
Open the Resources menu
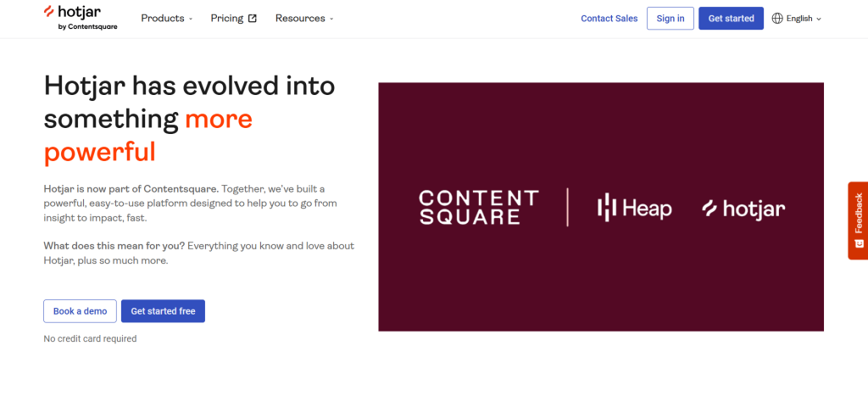tap(304, 19)
